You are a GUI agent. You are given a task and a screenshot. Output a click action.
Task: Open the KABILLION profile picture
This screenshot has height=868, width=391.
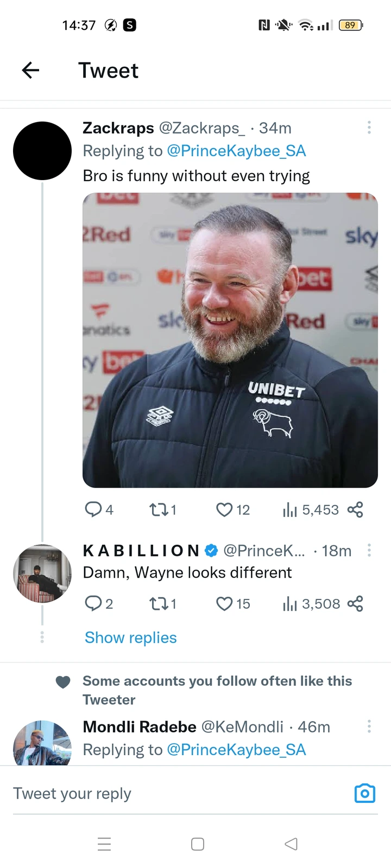[x=42, y=573]
